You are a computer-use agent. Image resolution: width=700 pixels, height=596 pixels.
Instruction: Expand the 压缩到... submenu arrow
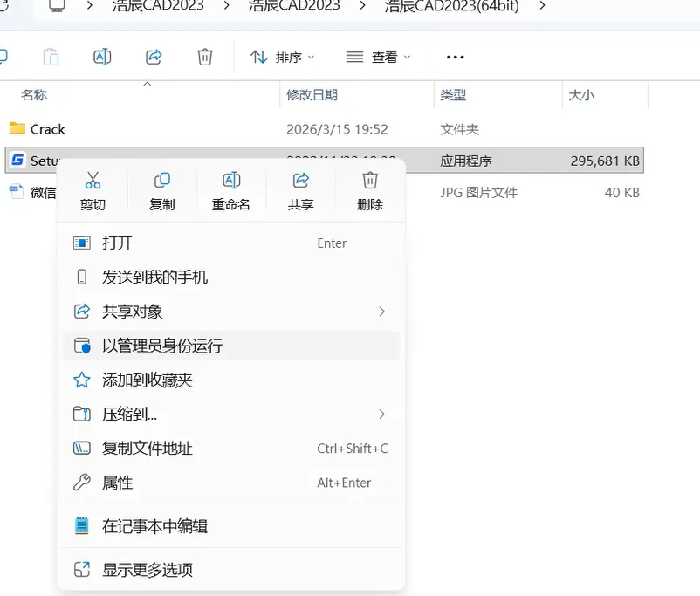pyautogui.click(x=381, y=414)
